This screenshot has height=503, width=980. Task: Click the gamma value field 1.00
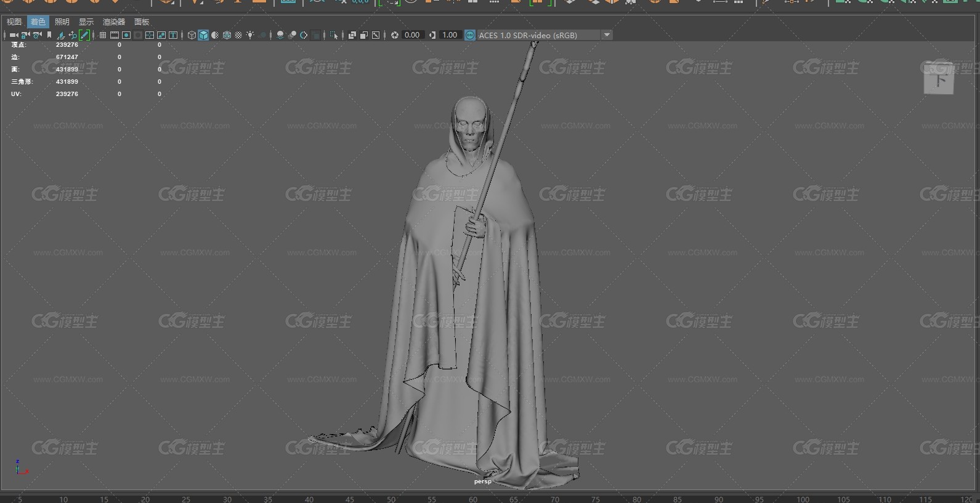click(450, 35)
